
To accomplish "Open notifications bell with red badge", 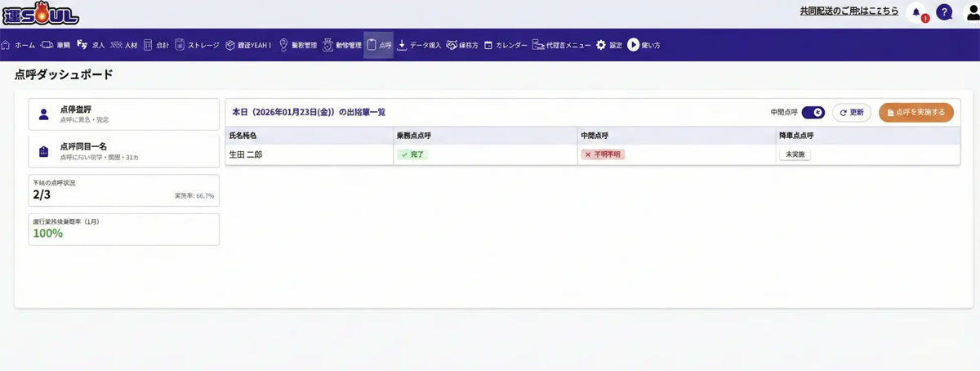I will click(916, 13).
